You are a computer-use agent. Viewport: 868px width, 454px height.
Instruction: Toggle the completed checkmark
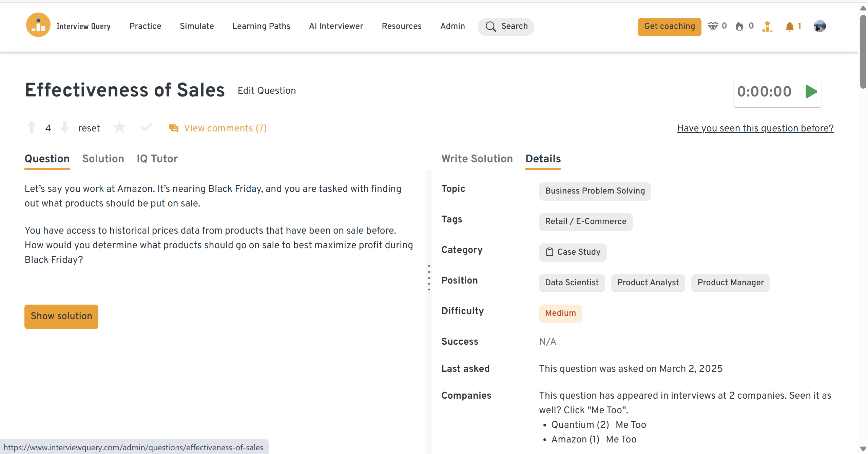pyautogui.click(x=146, y=127)
